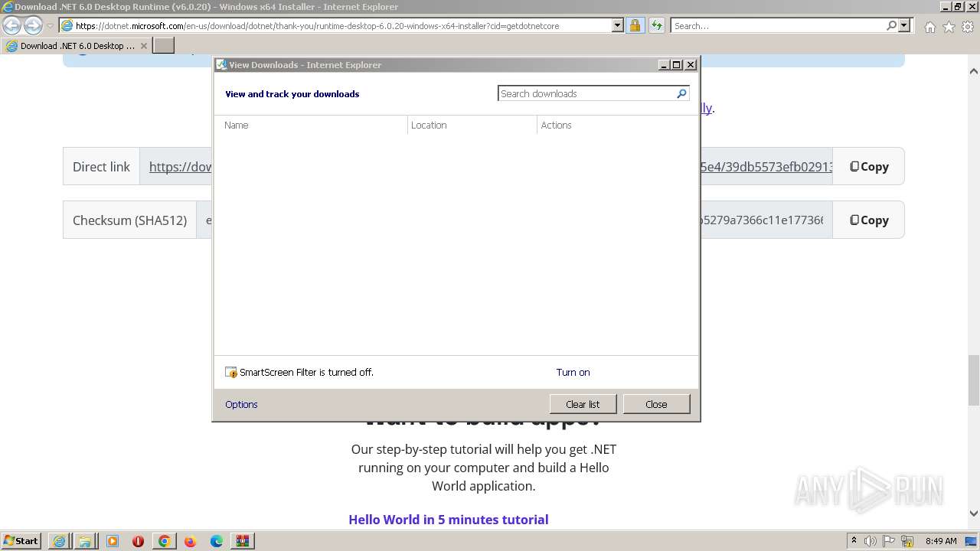
Task: Click the 8:49 AM clock
Action: tap(941, 541)
